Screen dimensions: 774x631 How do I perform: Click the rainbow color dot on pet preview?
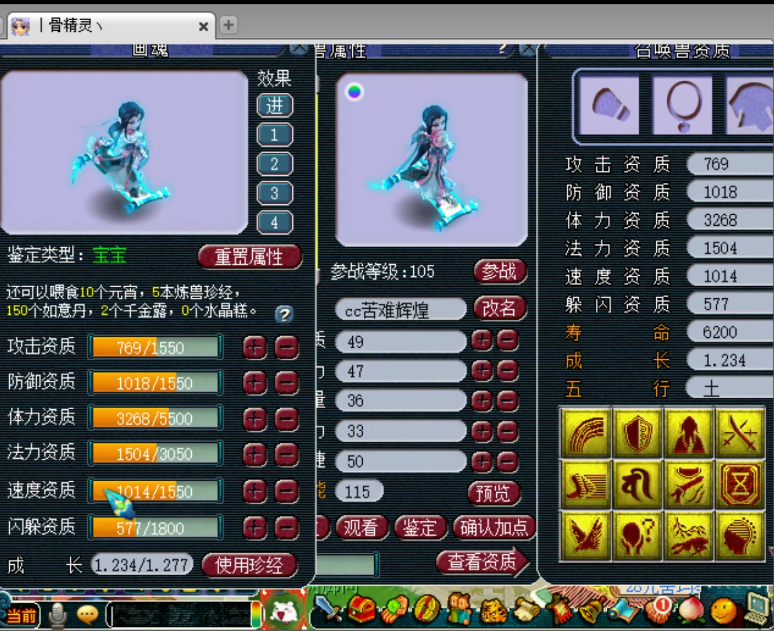(x=354, y=91)
